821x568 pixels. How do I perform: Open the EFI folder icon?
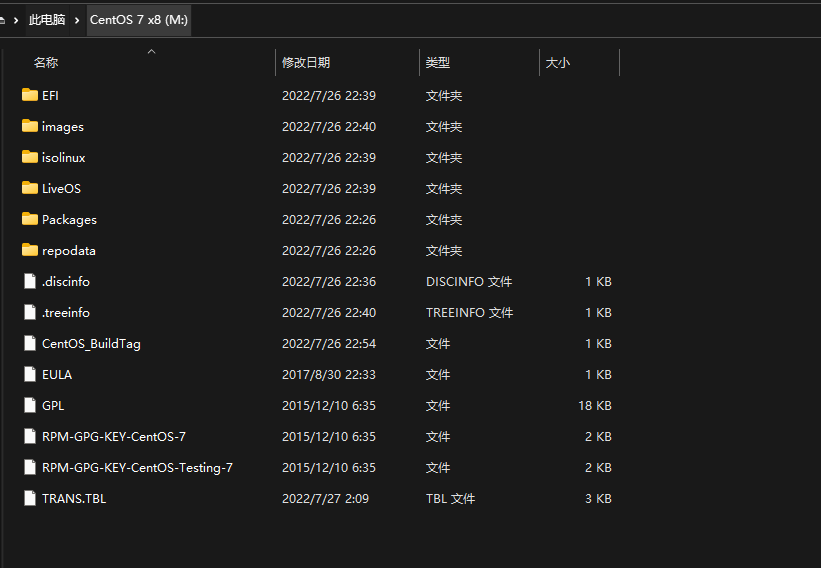(x=30, y=95)
